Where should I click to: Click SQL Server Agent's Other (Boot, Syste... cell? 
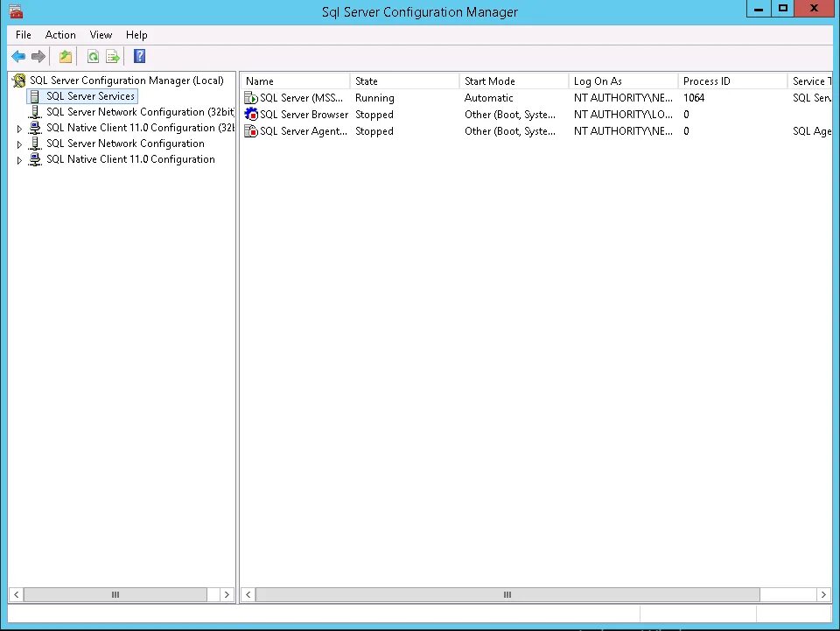click(x=509, y=130)
